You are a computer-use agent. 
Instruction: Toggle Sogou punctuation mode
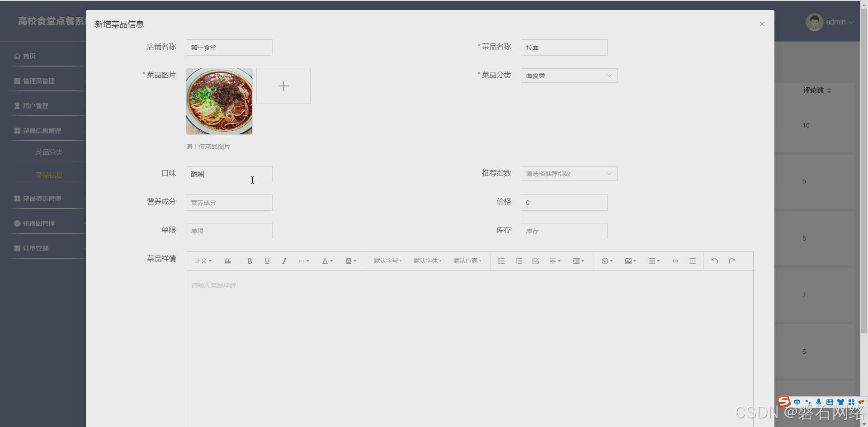808,402
